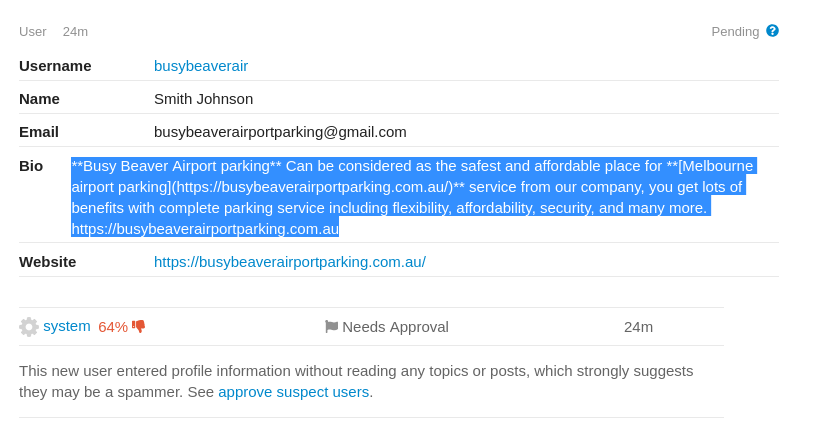Click the User type label
The height and width of the screenshot is (427, 814).
point(33,32)
